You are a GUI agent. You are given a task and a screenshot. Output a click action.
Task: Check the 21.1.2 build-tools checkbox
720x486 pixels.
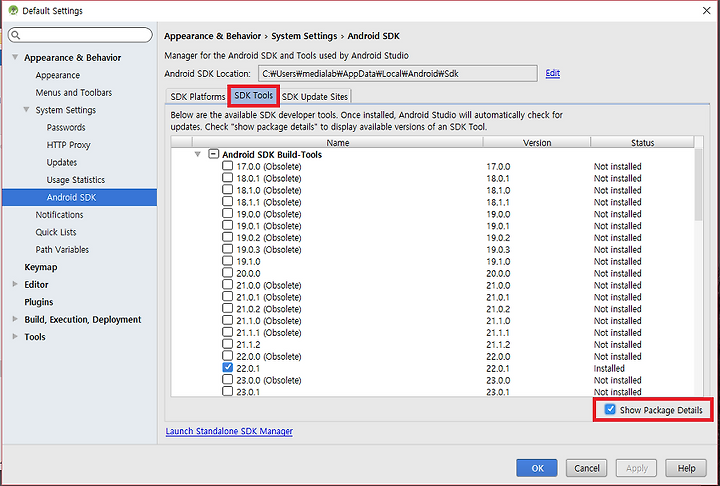pyautogui.click(x=227, y=344)
